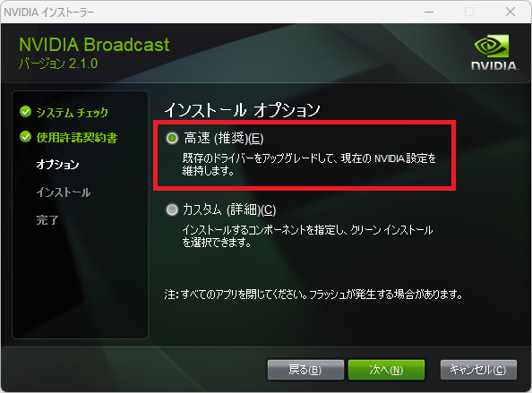Cancel installation via キャンセル(C) button
The width and height of the screenshot is (532, 393).
[478, 370]
